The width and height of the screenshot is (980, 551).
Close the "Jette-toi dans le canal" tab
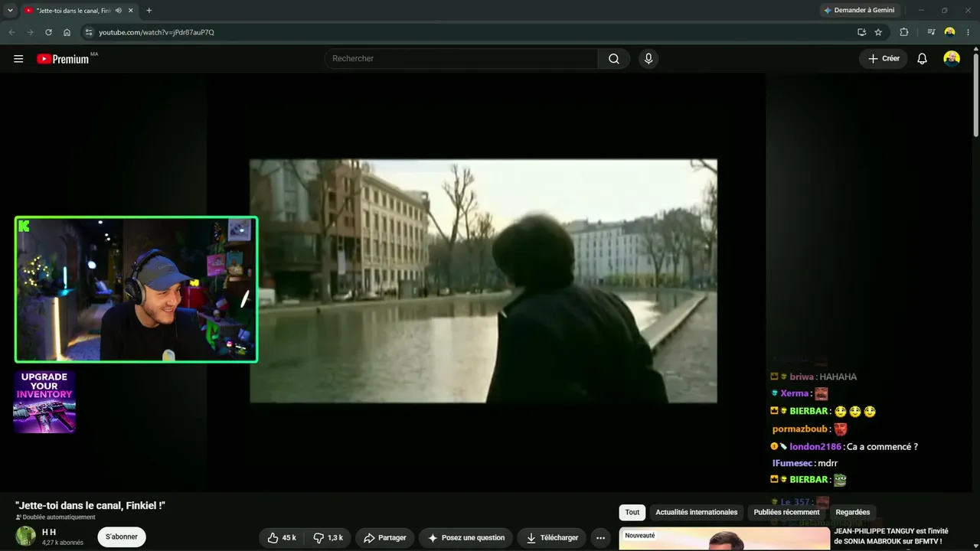point(131,10)
